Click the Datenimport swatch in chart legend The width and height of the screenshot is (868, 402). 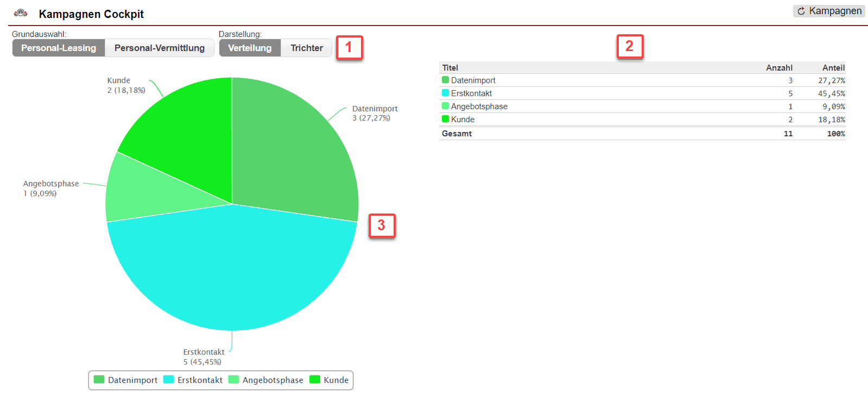(99, 380)
